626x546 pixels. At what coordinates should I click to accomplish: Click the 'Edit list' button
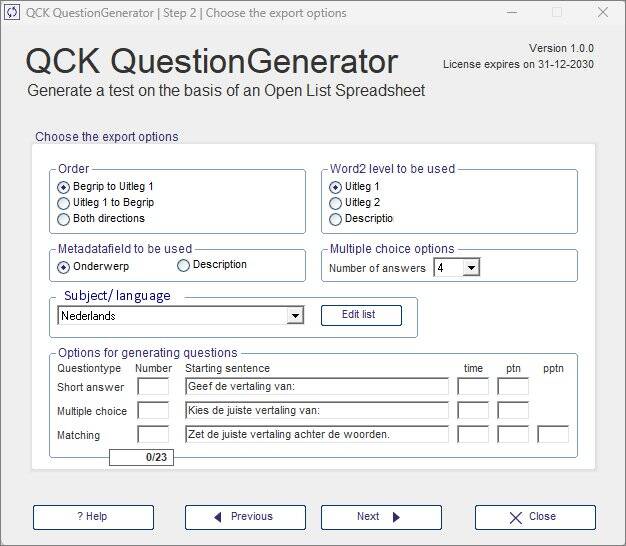point(361,315)
